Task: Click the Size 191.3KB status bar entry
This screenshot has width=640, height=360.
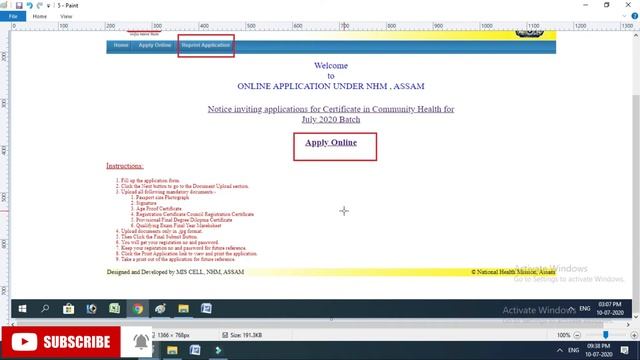Action: point(242,335)
